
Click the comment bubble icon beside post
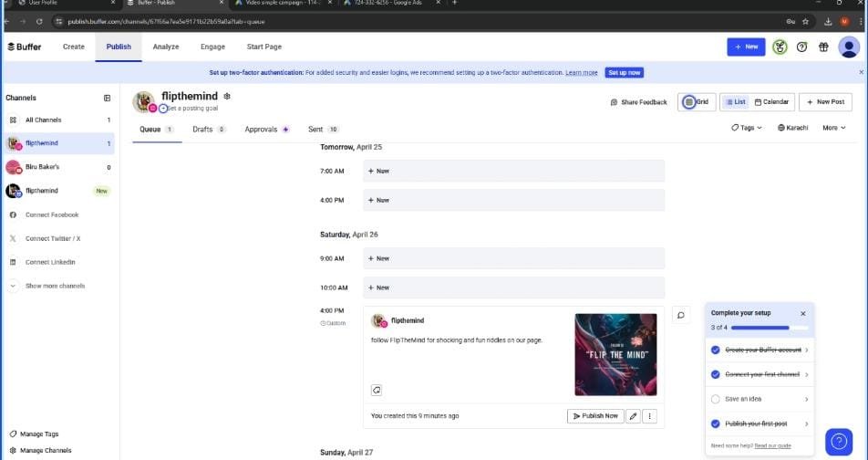[680, 315]
